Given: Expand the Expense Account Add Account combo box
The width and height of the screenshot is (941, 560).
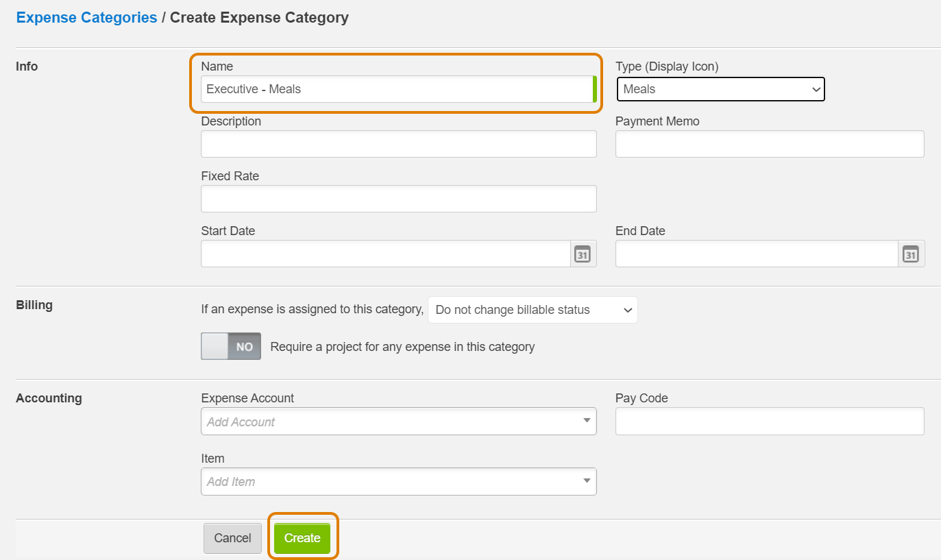Looking at the screenshot, I should [x=399, y=422].
